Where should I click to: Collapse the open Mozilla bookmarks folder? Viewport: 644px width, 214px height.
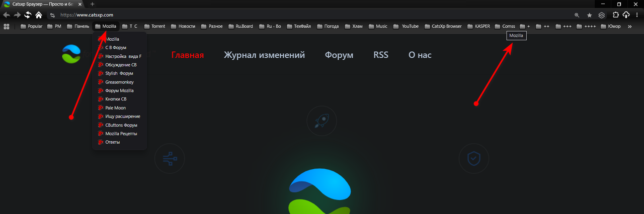pos(106,26)
